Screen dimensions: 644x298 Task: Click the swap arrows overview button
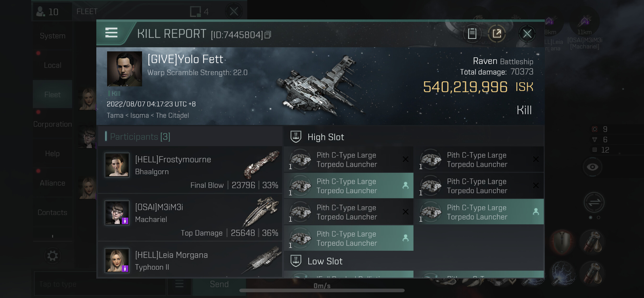[x=594, y=202]
